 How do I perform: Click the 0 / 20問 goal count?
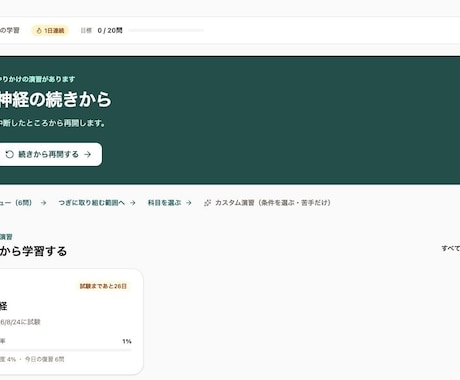(110, 30)
